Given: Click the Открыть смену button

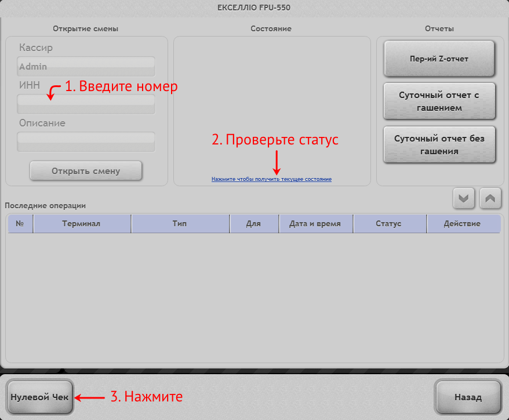Looking at the screenshot, I should click(x=86, y=171).
